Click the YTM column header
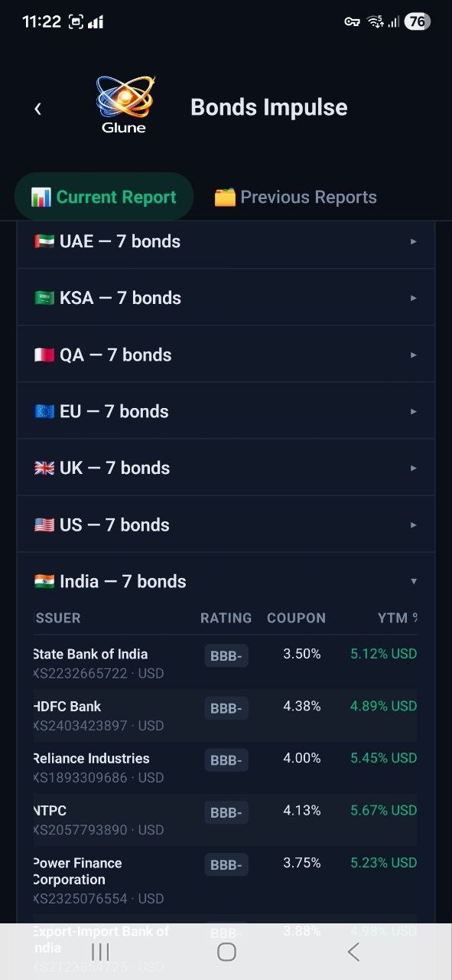This screenshot has width=452, height=980. pyautogui.click(x=395, y=618)
